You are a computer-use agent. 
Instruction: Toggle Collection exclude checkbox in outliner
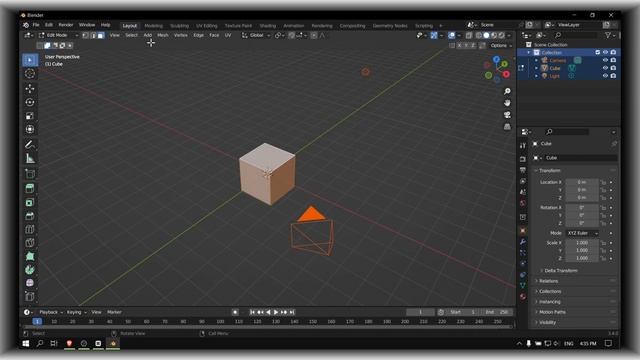click(598, 52)
